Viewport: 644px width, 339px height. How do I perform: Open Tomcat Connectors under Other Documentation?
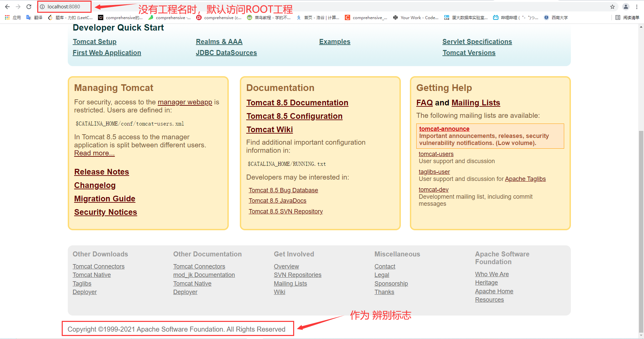pos(199,267)
